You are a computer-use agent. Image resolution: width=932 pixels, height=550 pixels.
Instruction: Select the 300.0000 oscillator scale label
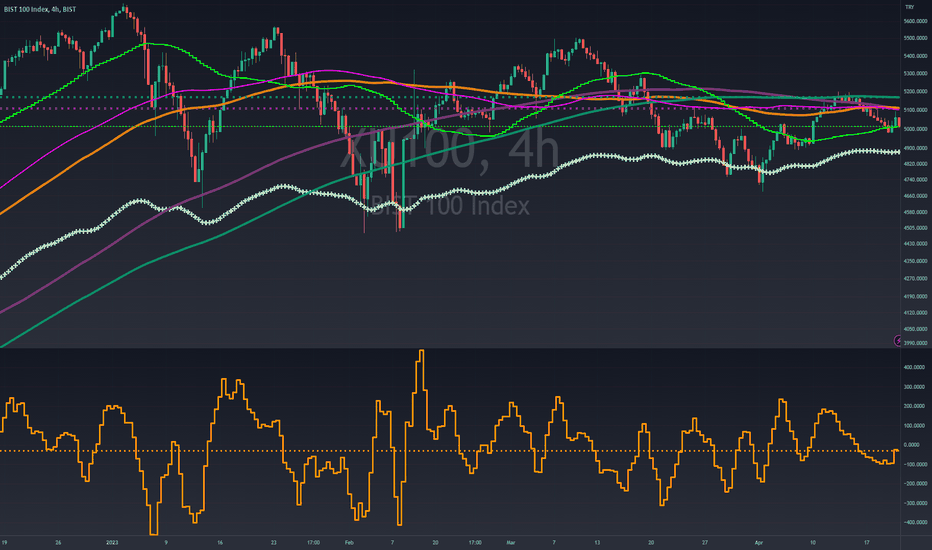(x=916, y=387)
